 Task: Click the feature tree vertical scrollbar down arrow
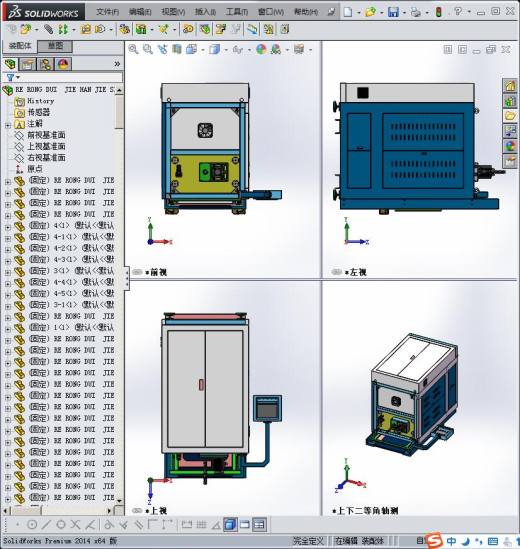click(x=119, y=501)
